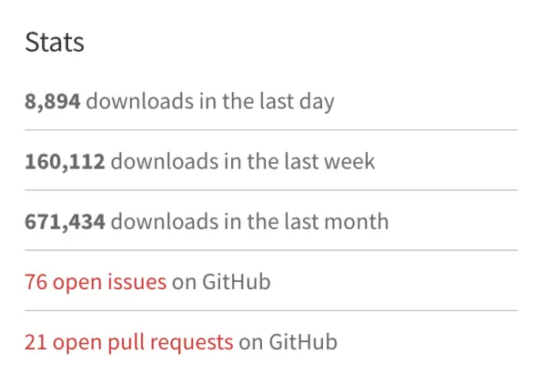Click the word 'pull' in the red link
The height and width of the screenshot is (392, 546).
click(x=126, y=343)
